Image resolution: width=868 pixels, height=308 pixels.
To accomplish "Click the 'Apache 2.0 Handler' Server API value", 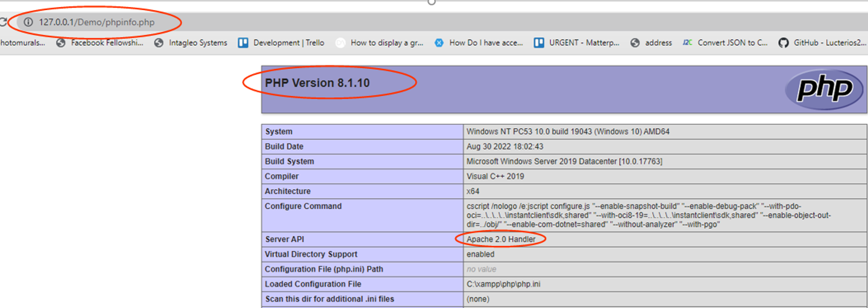I will (501, 239).
